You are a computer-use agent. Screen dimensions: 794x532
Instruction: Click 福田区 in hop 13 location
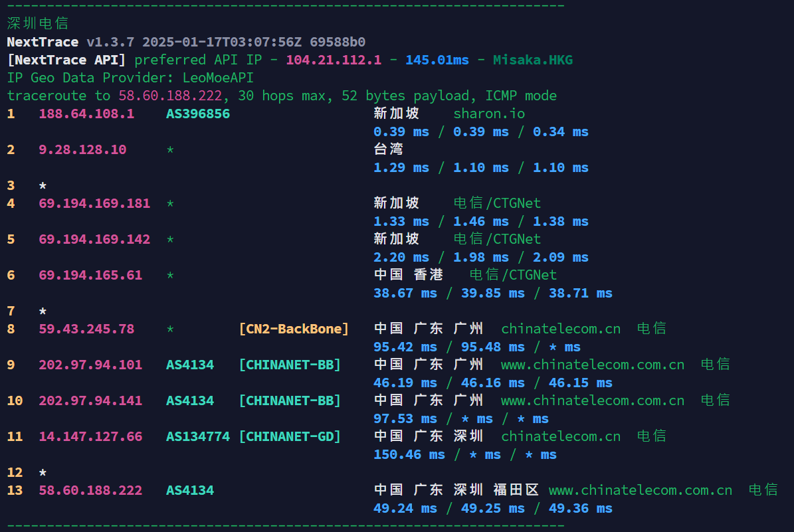tap(516, 490)
